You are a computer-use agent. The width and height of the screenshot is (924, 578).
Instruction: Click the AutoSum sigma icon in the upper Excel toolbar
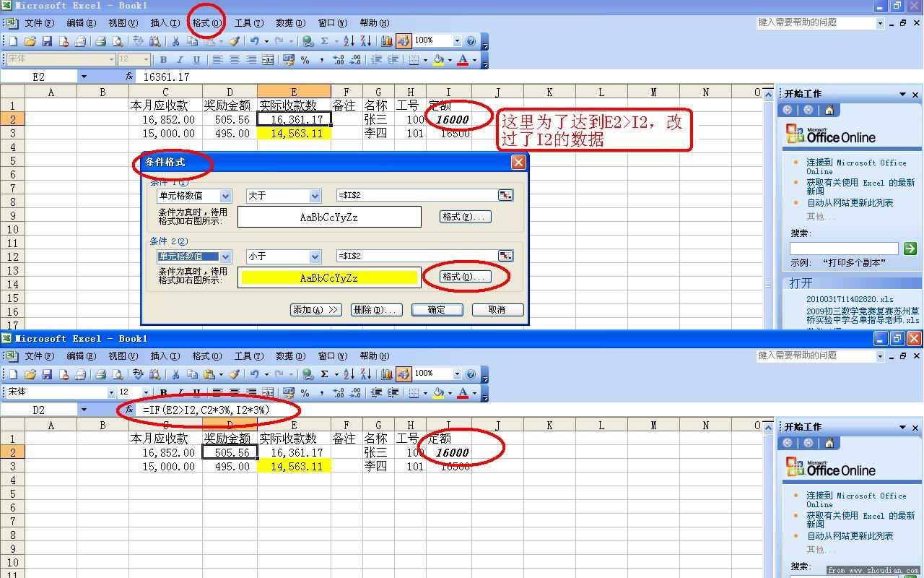[x=324, y=41]
